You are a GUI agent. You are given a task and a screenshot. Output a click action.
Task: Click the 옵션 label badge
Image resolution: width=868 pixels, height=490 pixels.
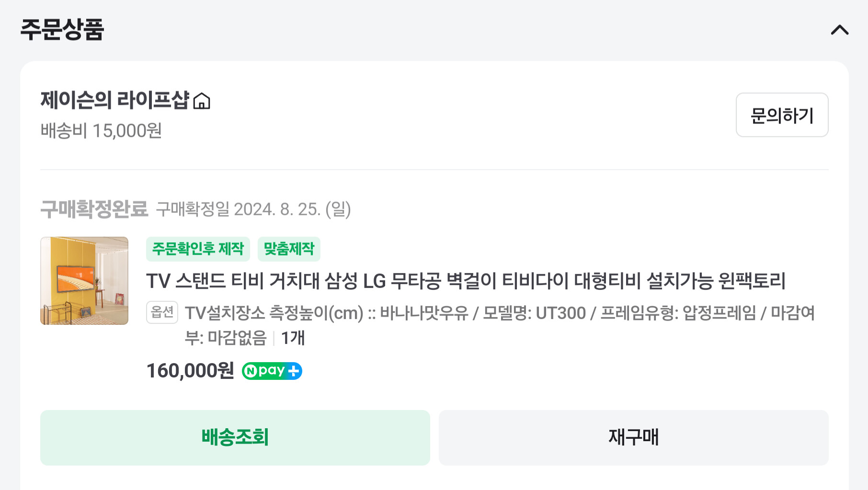(x=162, y=312)
